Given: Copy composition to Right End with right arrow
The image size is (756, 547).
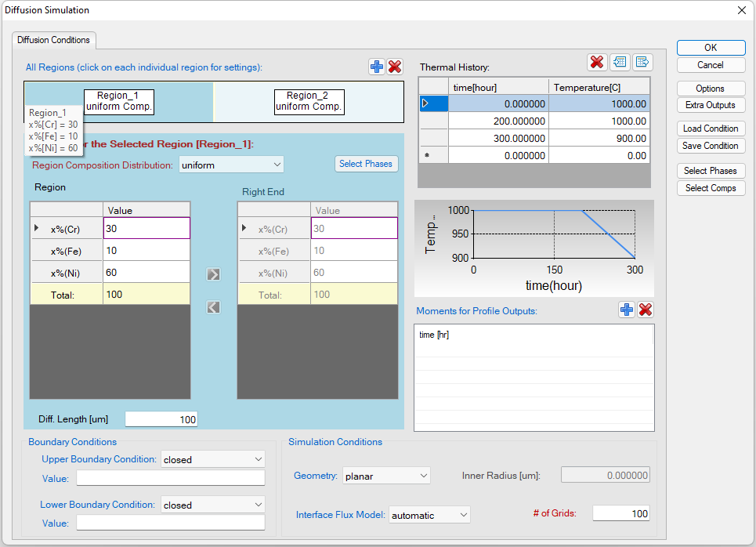Looking at the screenshot, I should tap(214, 274).
